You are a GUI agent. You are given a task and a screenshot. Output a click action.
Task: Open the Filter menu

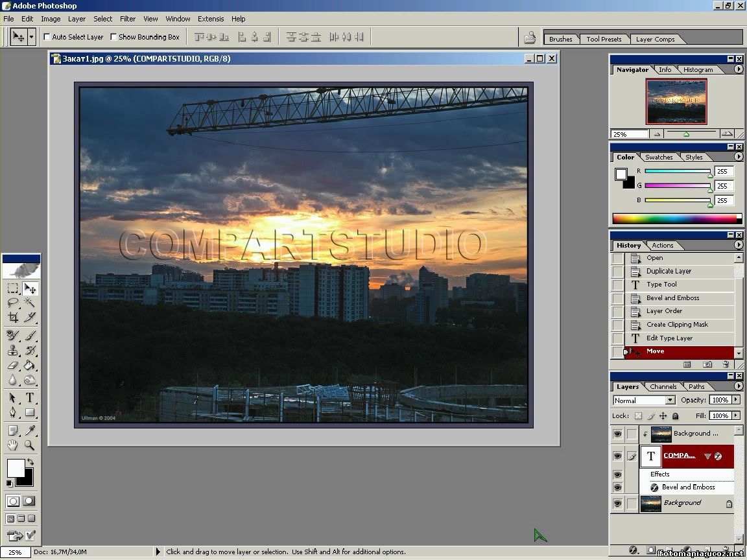[128, 19]
